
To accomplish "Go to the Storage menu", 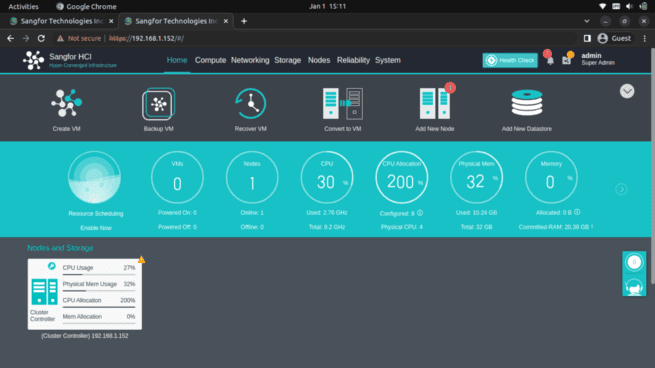I will [287, 60].
